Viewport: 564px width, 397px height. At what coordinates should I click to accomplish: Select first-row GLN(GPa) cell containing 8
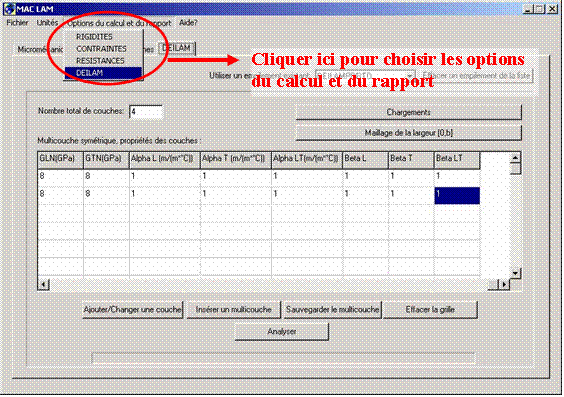click(60, 178)
